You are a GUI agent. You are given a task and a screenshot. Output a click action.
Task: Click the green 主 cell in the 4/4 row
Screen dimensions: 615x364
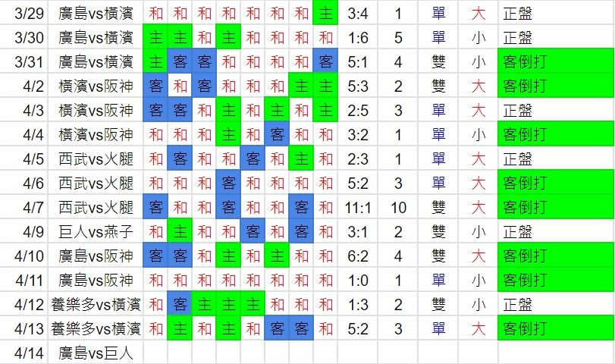pyautogui.click(x=228, y=135)
